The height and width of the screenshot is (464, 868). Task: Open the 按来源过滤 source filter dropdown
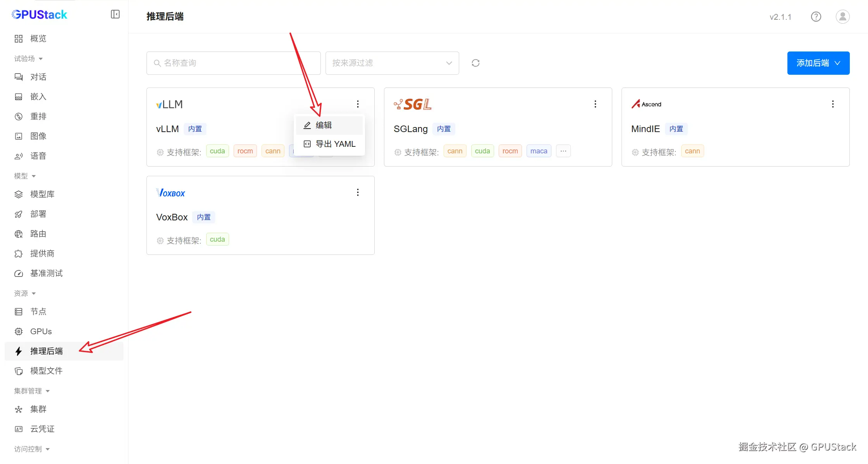(x=392, y=63)
